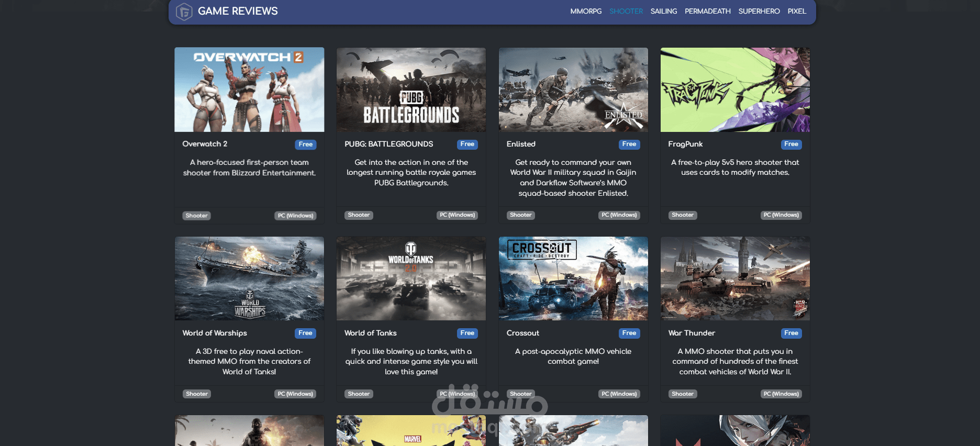Open the Enlisted cover image
Screen dimensions: 980x446
click(x=573, y=90)
